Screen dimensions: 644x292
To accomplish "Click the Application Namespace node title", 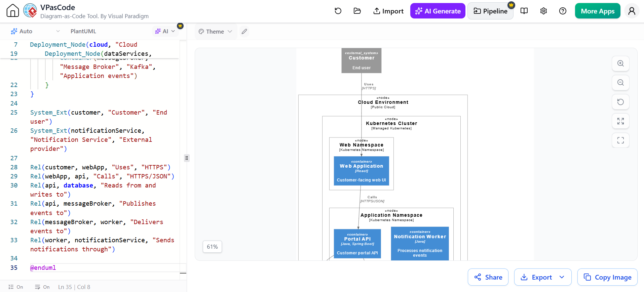I will (x=391, y=215).
